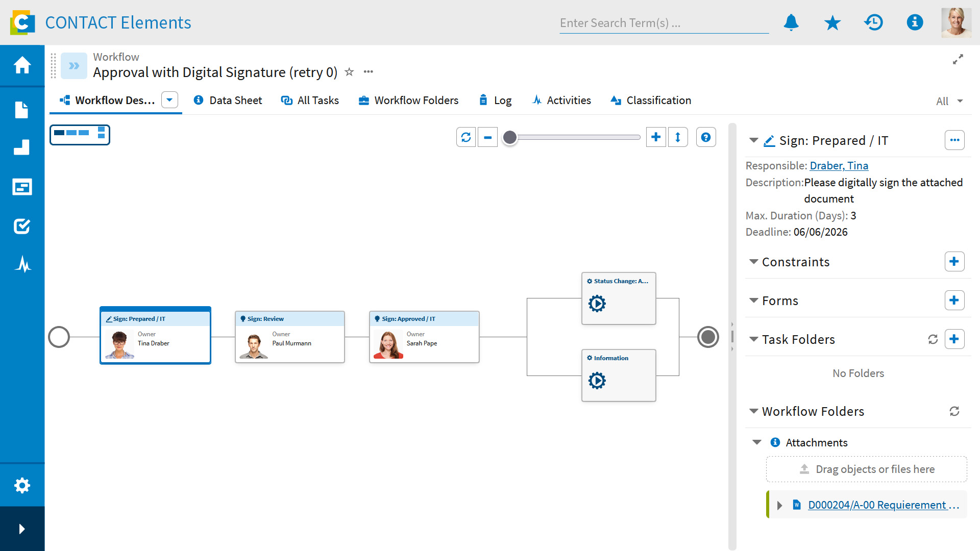The image size is (980, 551).
Task: Click the refresh icon in diagram toolbar
Action: click(466, 137)
